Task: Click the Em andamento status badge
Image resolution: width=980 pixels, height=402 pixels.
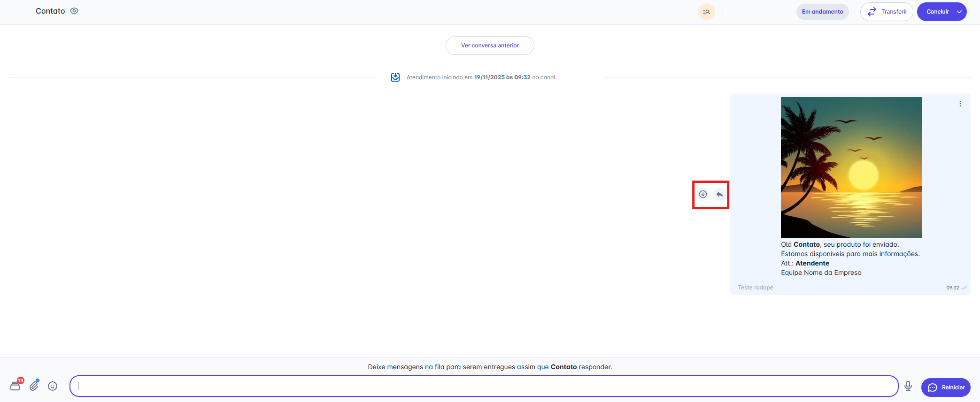Action: click(822, 12)
